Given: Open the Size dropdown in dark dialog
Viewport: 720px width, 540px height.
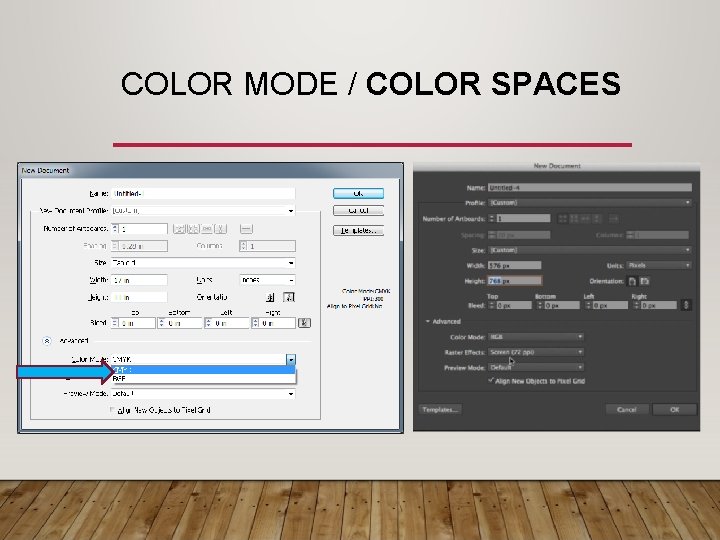Looking at the screenshot, I should (x=590, y=250).
